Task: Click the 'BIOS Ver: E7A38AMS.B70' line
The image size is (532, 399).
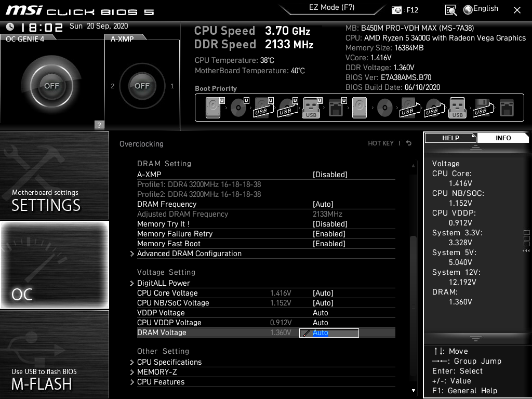Action: [x=388, y=77]
